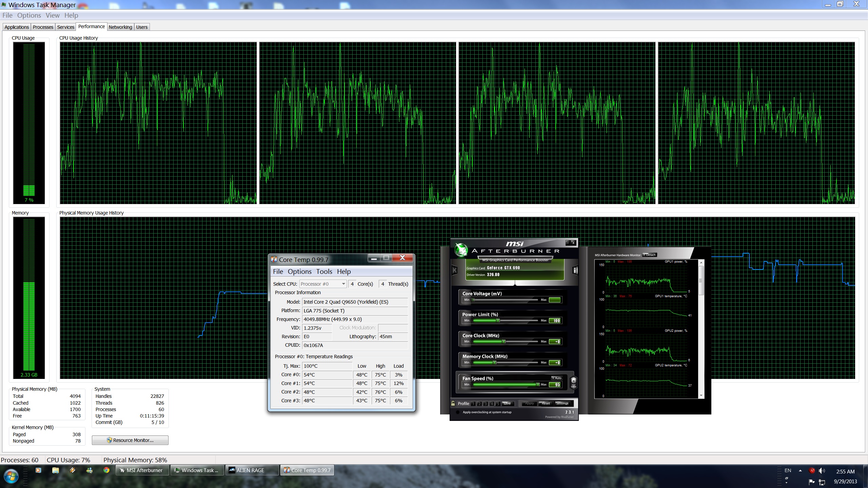Select profile slot 3 in Afterburner
This screenshot has height=488, width=868.
point(486,404)
